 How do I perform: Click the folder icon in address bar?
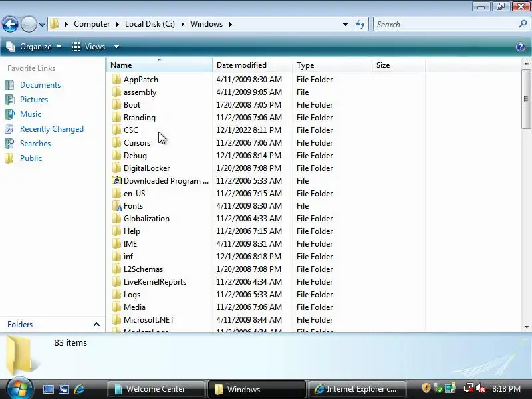click(55, 24)
